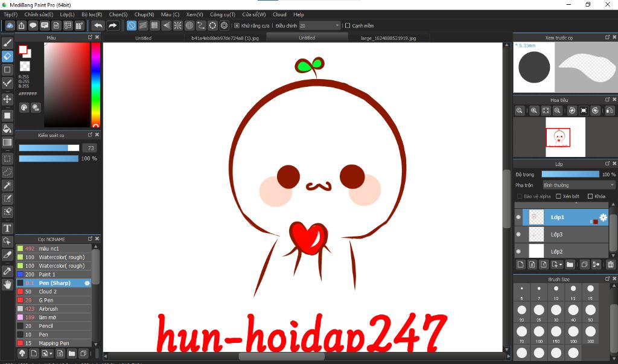Open the Pha trộn blend mode dropdown
This screenshot has width=618, height=364.
click(579, 185)
